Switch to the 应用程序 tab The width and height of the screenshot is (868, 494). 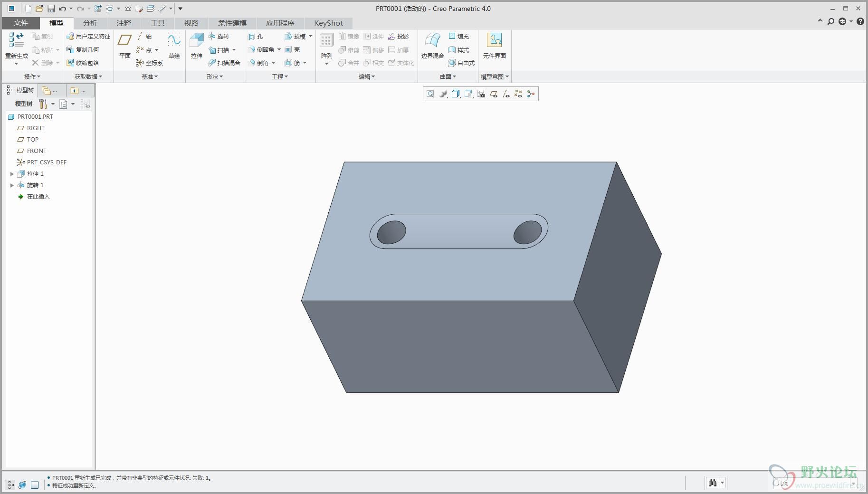(280, 23)
